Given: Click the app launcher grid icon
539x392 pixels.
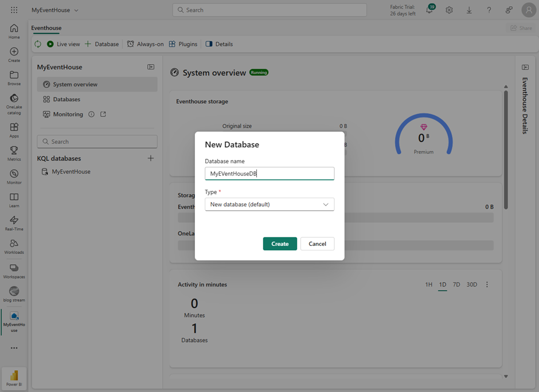Looking at the screenshot, I should [x=14, y=10].
